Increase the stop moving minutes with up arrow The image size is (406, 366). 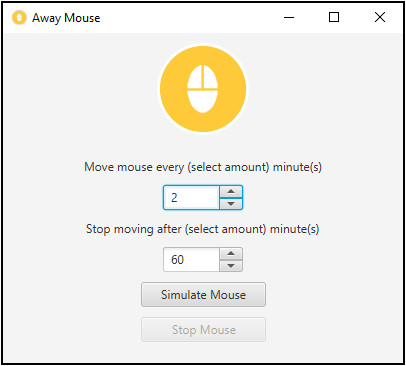231,254
